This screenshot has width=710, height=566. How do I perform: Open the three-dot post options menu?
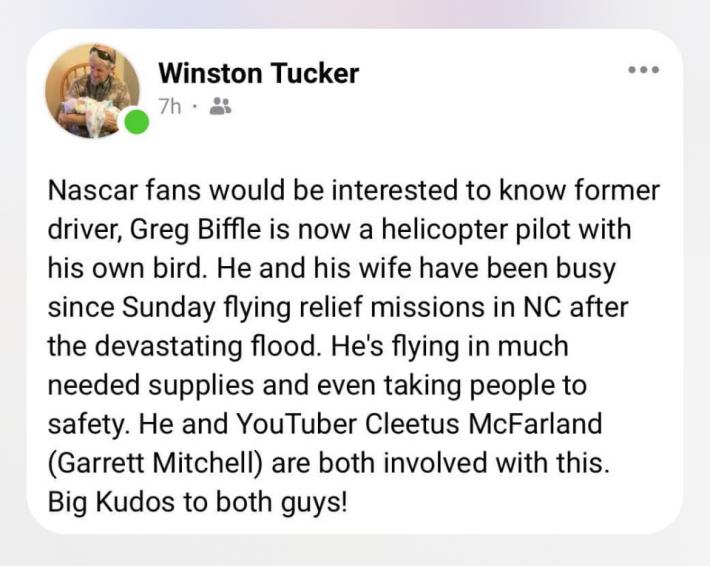tap(643, 70)
